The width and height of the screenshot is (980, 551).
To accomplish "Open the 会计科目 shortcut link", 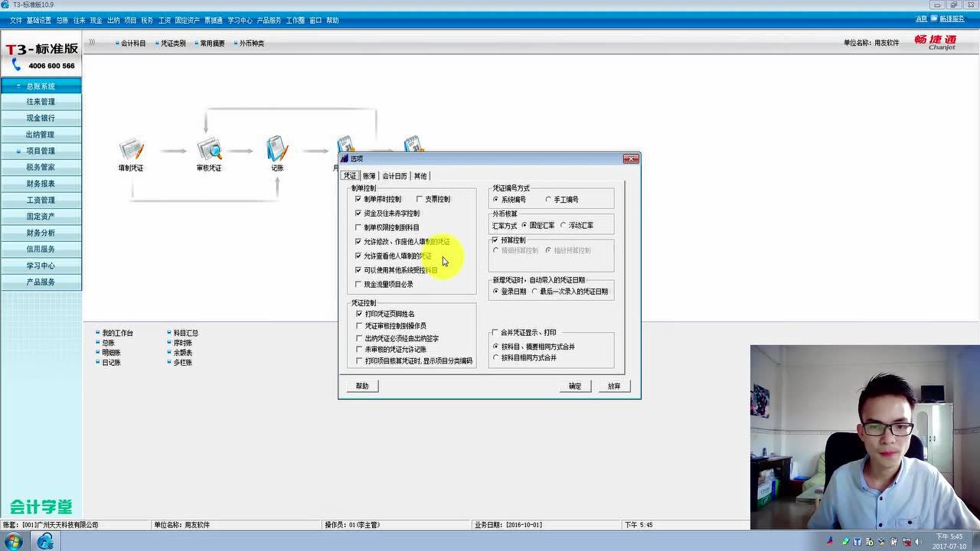I will [x=132, y=44].
